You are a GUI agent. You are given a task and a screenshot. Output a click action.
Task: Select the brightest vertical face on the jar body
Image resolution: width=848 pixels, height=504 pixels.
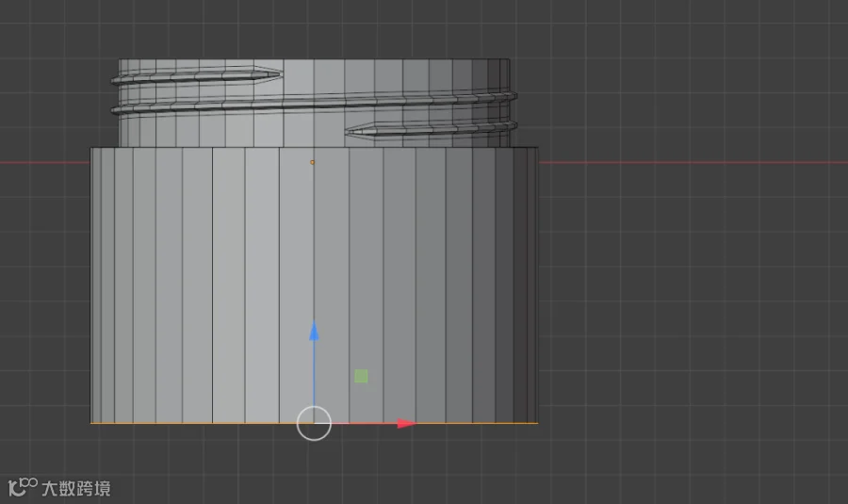pyautogui.click(x=262, y=285)
